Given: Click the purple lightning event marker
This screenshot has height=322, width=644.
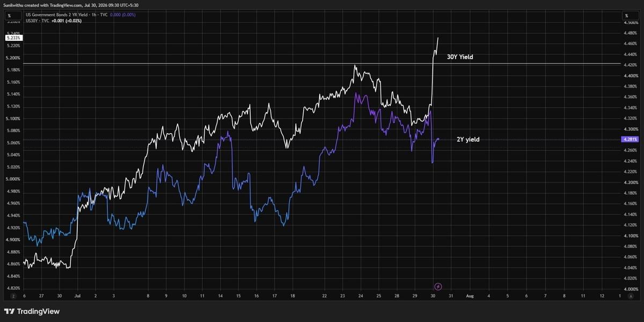Looking at the screenshot, I should pos(438,287).
